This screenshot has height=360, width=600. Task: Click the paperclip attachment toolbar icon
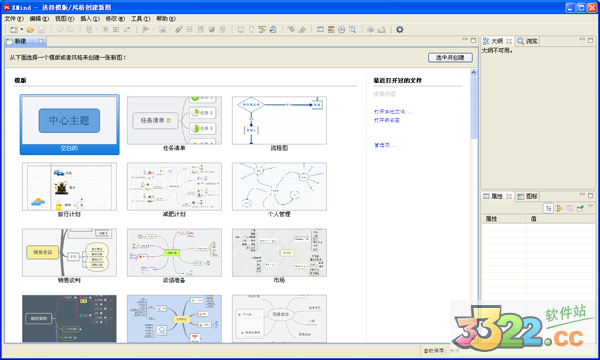179,29
